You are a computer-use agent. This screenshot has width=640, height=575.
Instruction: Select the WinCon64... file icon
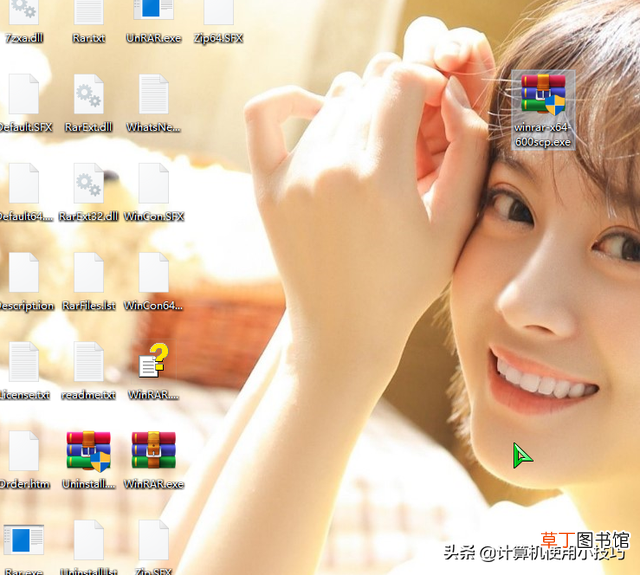tap(153, 272)
